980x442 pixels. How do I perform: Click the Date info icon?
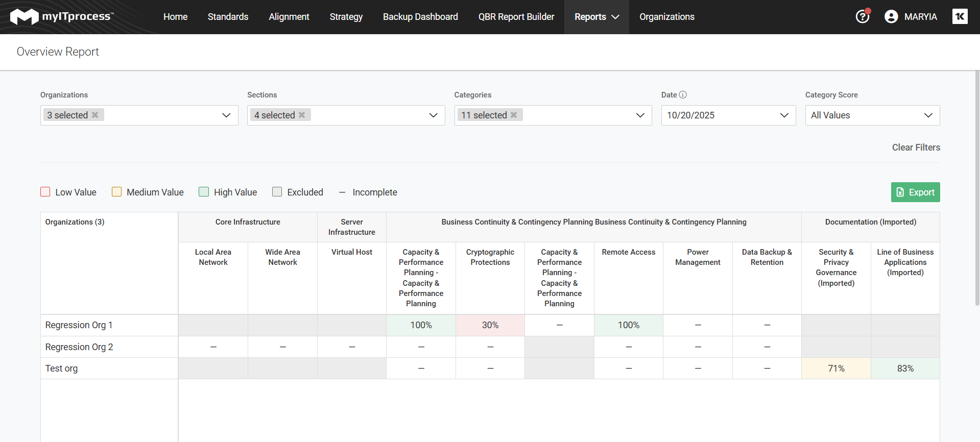[683, 95]
